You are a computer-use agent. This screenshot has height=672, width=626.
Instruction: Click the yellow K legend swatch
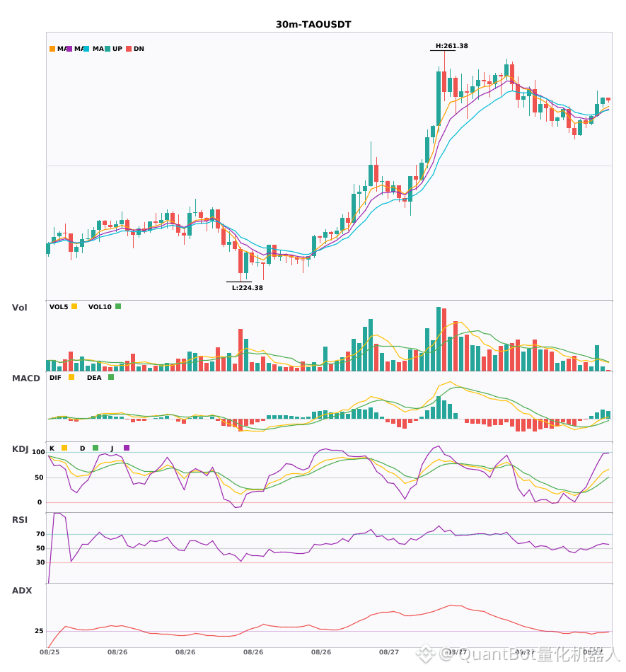click(x=64, y=448)
